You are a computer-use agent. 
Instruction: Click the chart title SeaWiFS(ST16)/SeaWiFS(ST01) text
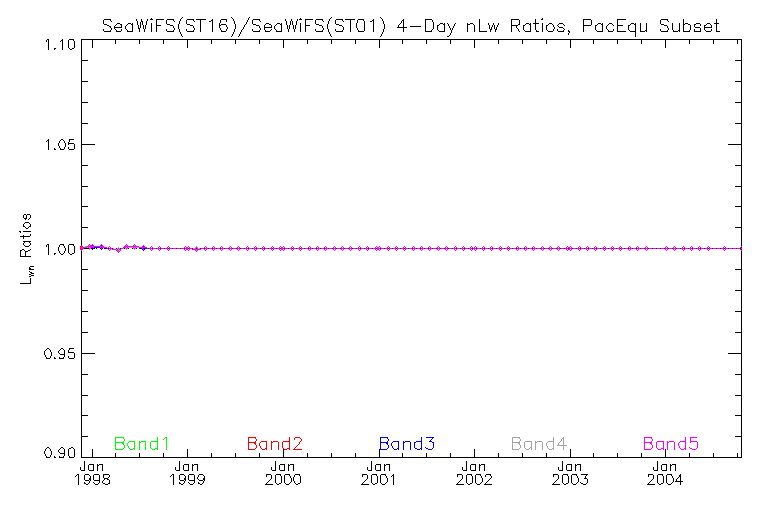[x=244, y=25]
